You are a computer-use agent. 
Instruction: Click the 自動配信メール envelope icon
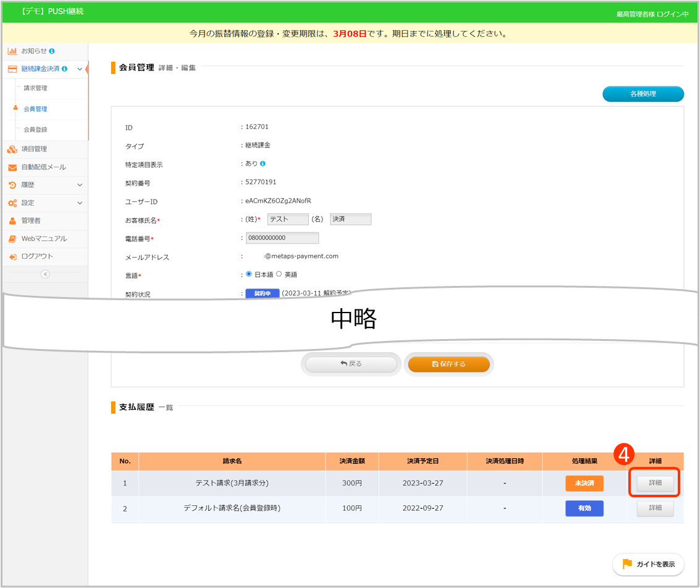[12, 167]
